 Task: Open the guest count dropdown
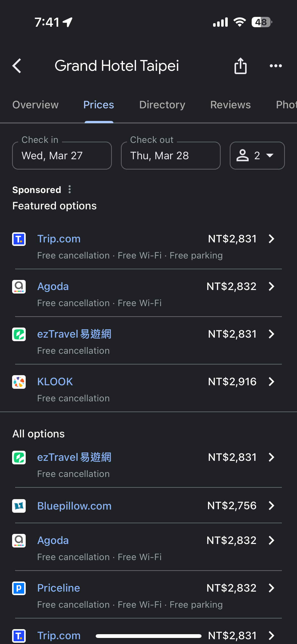(257, 156)
